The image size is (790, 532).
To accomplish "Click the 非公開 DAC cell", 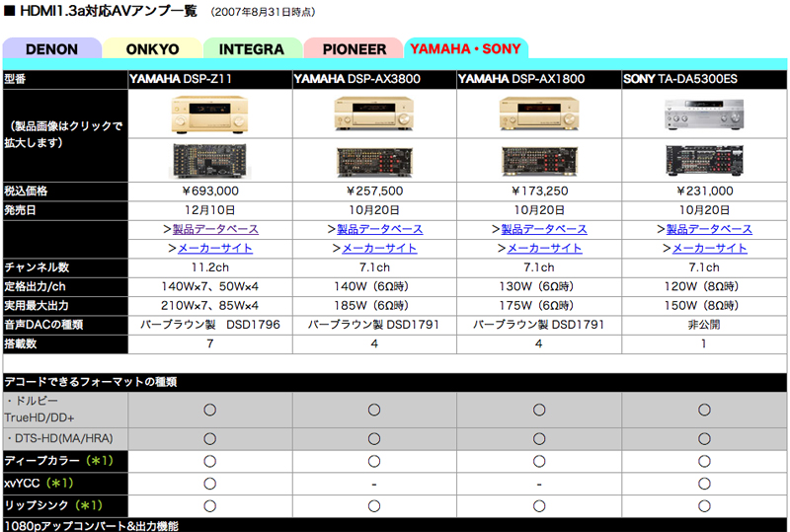I will [x=704, y=325].
